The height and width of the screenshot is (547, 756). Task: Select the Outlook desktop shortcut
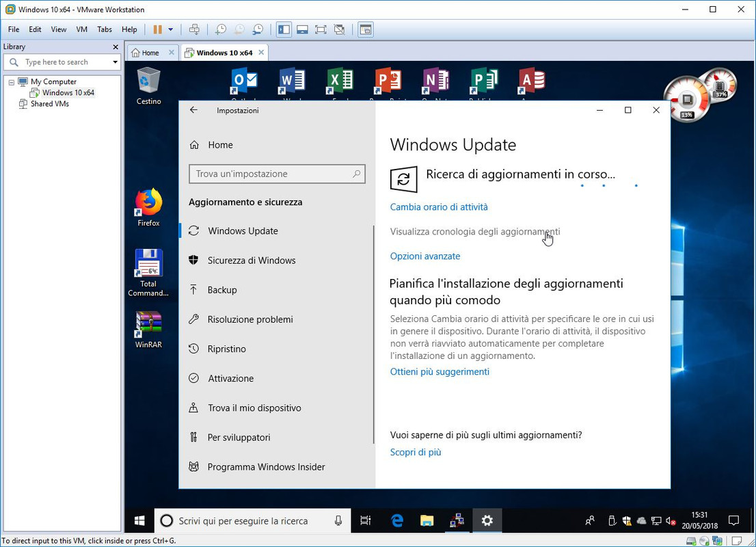pos(244,83)
